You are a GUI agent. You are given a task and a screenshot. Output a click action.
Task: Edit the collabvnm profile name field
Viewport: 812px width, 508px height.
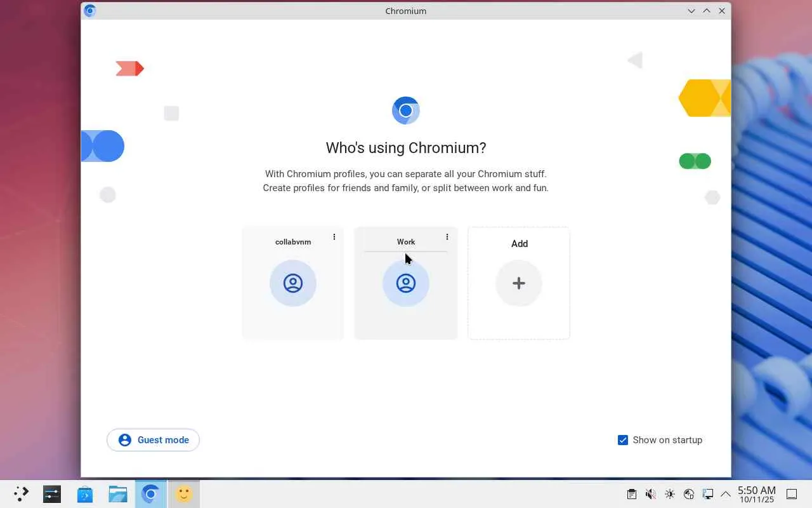pos(293,242)
